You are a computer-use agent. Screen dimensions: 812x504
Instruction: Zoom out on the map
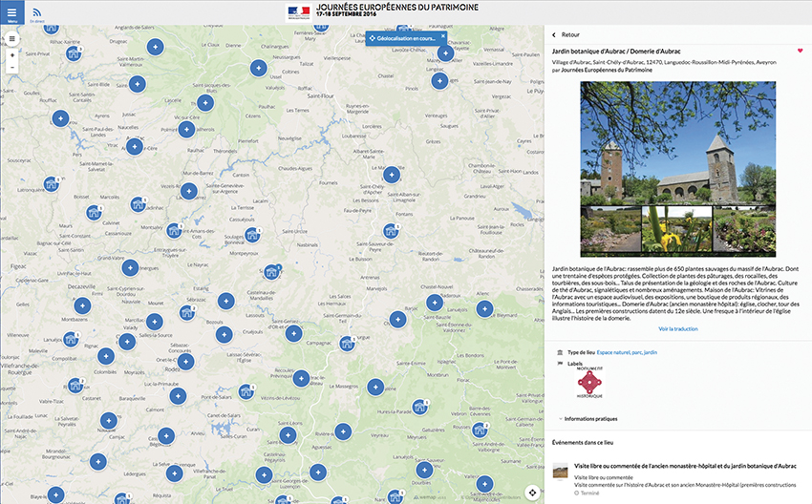point(12,67)
